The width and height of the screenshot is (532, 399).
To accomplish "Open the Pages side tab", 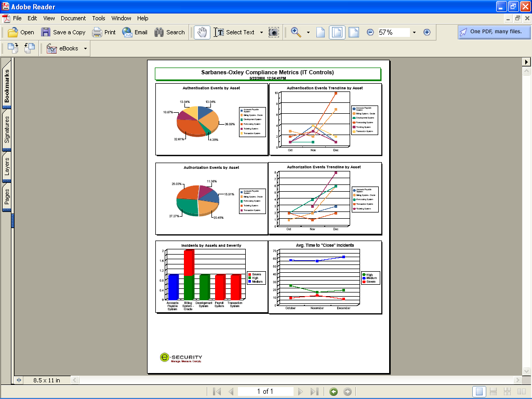I will [6, 197].
